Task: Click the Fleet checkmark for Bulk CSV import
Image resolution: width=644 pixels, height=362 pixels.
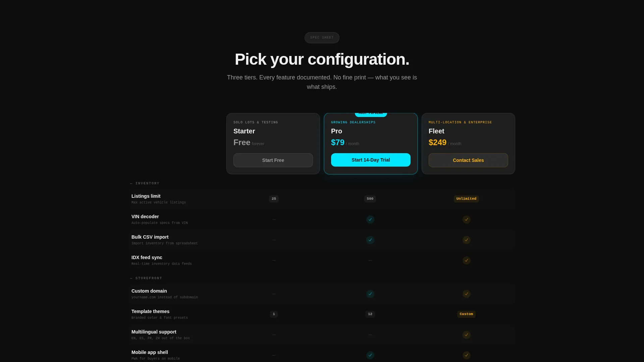Action: point(466,240)
